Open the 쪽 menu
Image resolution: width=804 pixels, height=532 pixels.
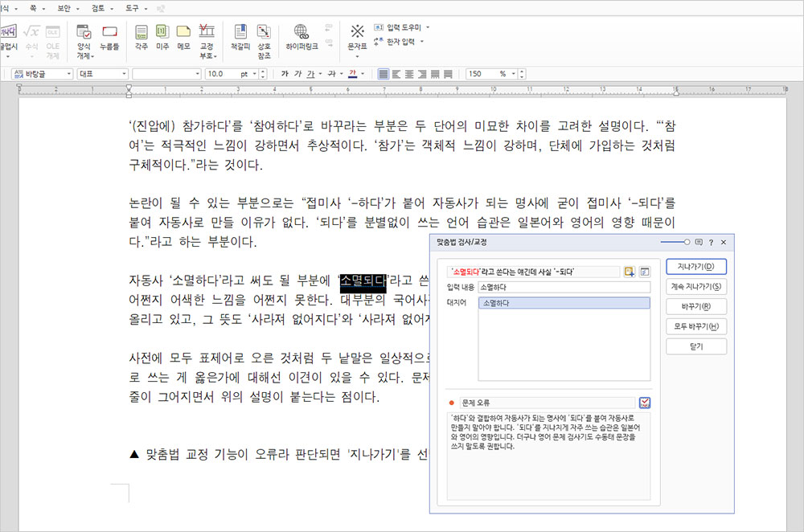point(37,8)
